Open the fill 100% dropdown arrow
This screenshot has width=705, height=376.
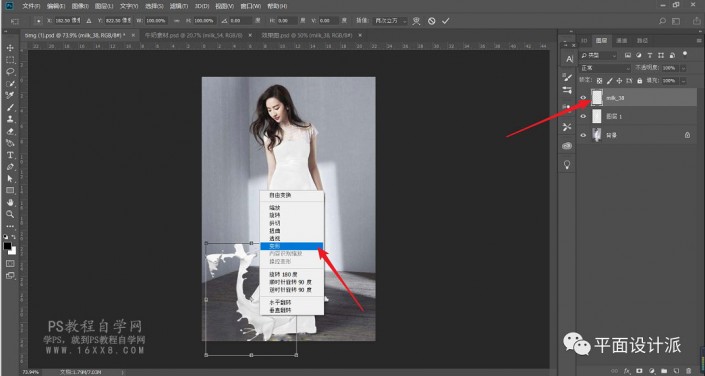pos(683,81)
